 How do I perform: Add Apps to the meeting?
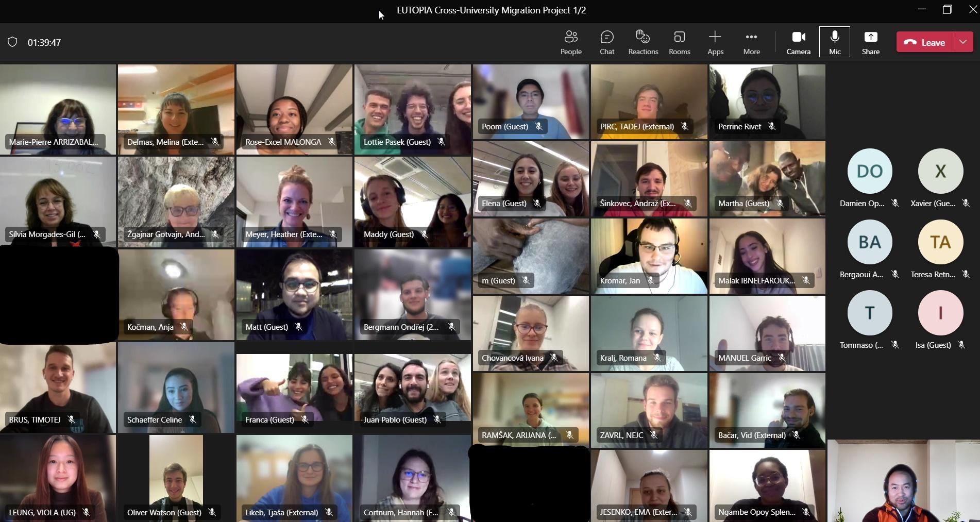[715, 42]
